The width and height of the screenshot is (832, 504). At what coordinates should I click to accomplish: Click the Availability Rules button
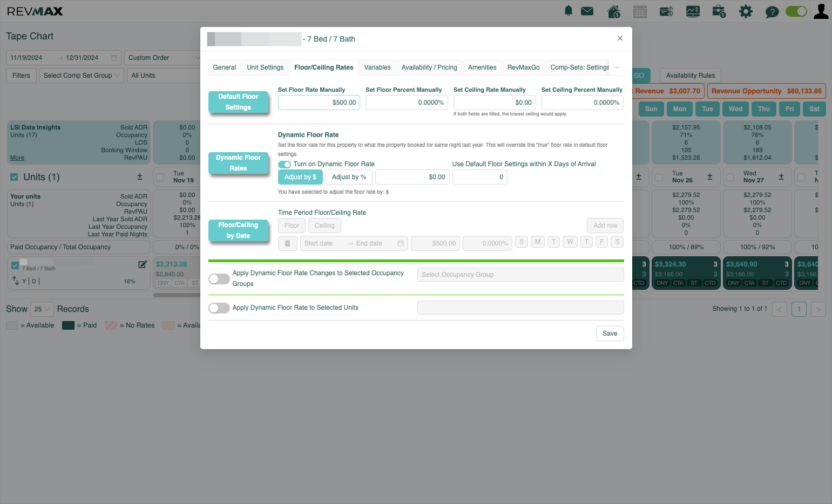(x=691, y=76)
